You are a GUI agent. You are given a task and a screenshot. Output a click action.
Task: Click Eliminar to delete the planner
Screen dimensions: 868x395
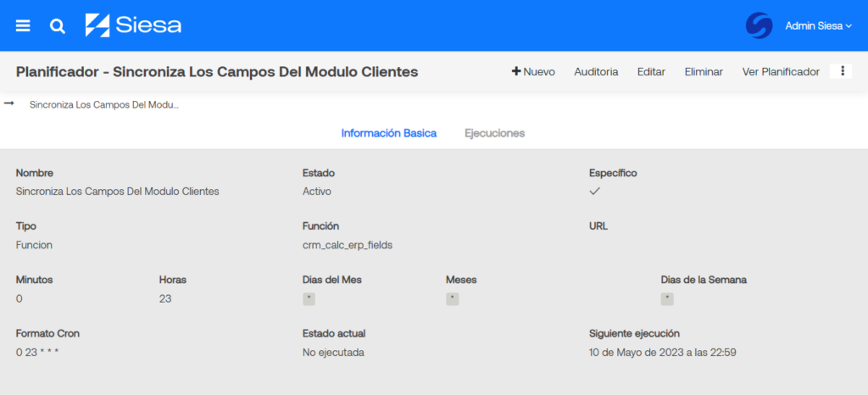(704, 72)
